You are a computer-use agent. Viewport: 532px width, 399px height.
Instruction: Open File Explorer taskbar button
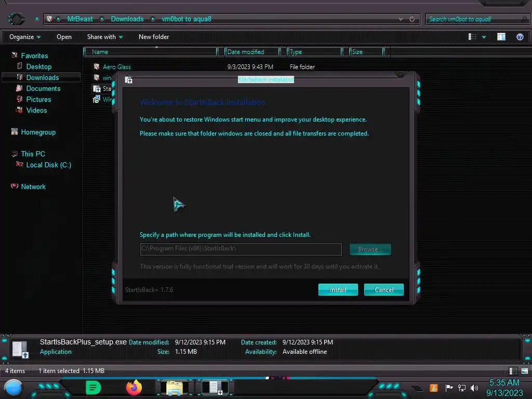pyautogui.click(x=175, y=388)
